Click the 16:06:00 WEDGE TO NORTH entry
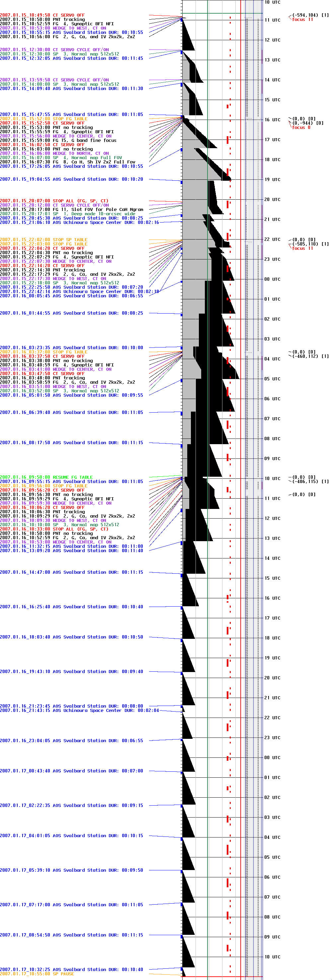332x980 pixels. click(54, 153)
